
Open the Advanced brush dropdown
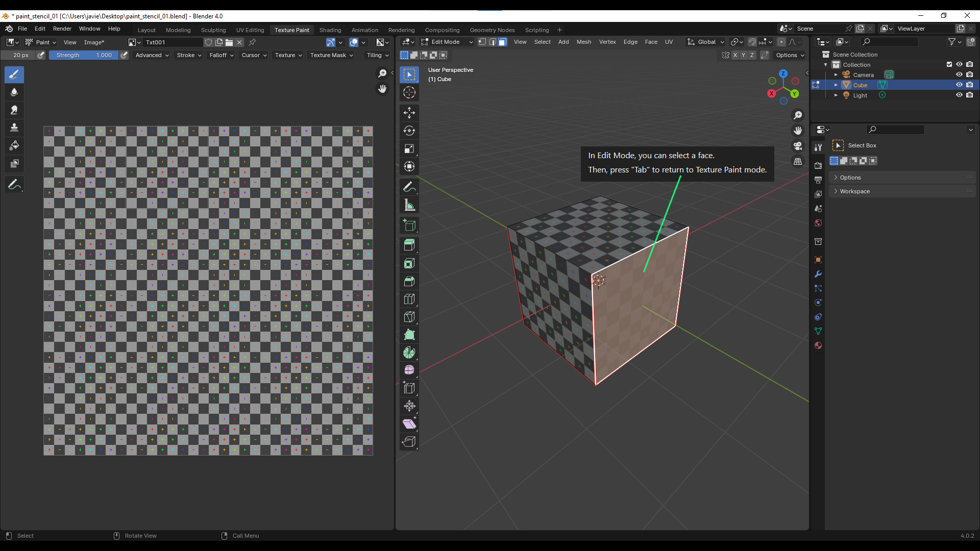pos(152,55)
